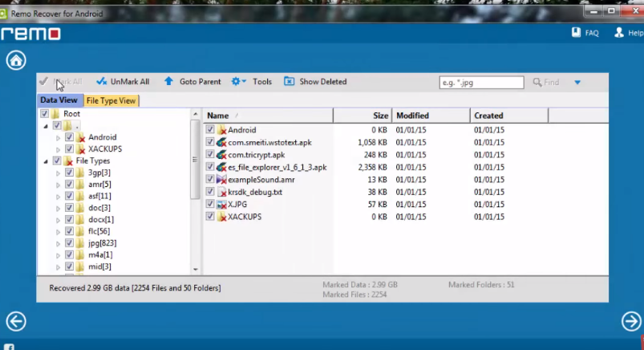644x350 pixels.
Task: Click the Show Deleted button label
Action: pyautogui.click(x=323, y=81)
